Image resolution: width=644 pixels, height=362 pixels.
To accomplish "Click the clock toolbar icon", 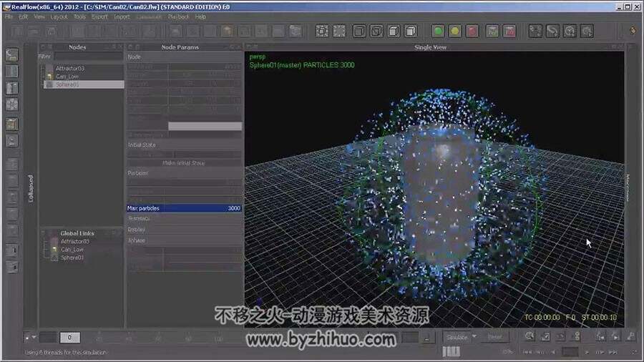I will (x=570, y=31).
